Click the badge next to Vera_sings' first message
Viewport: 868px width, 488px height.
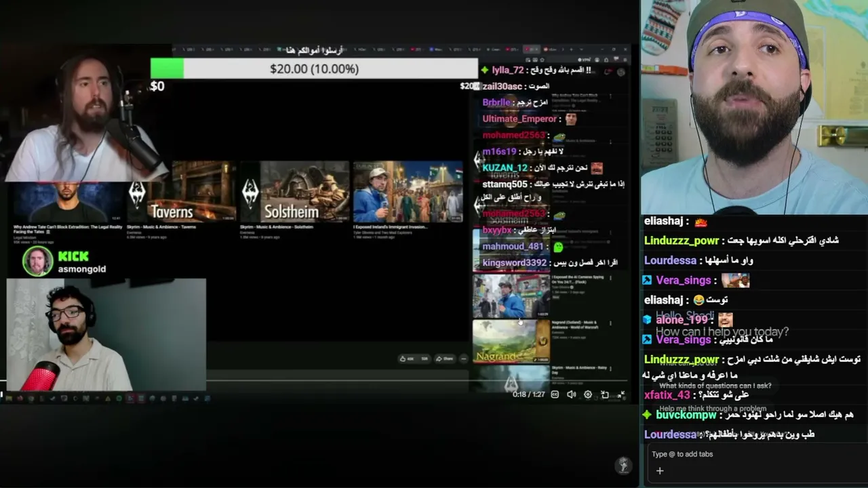click(x=647, y=280)
